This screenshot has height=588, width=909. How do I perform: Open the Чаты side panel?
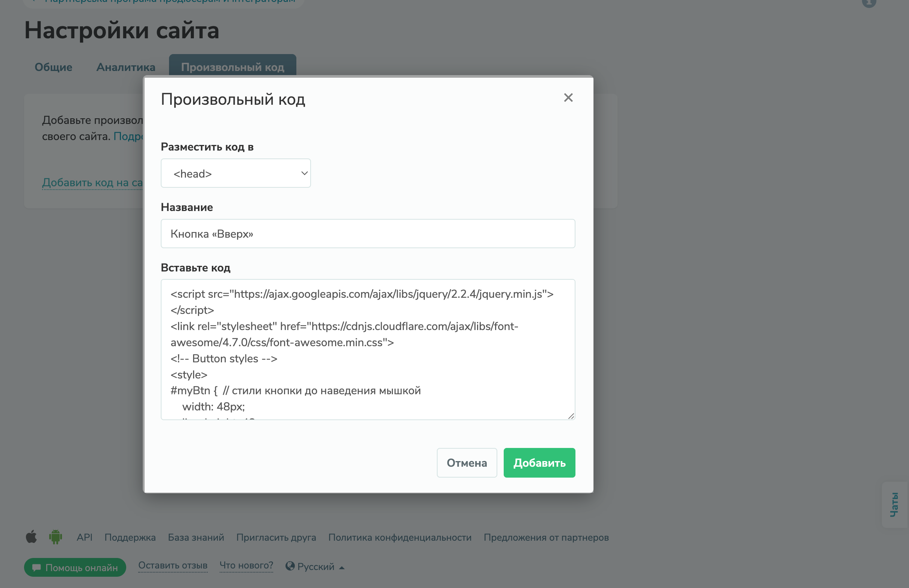pos(894,505)
